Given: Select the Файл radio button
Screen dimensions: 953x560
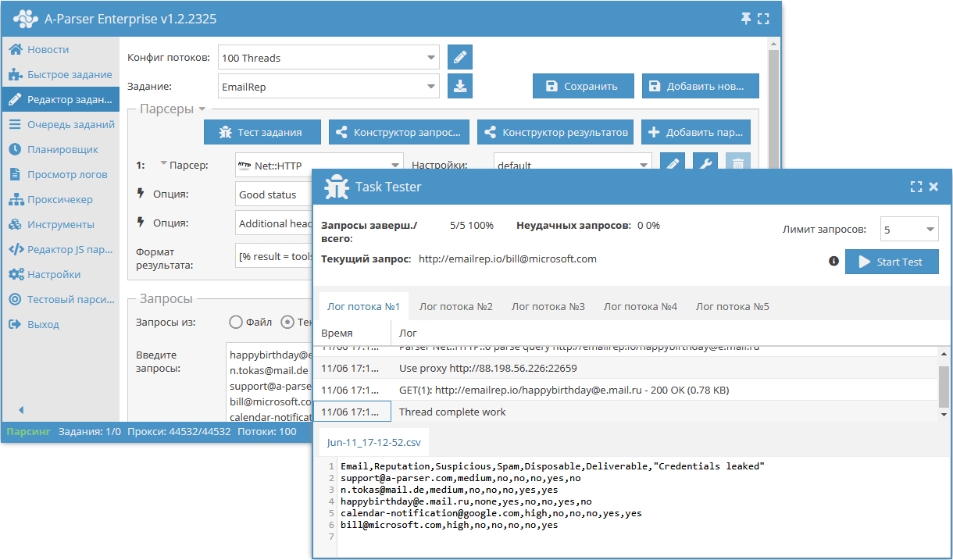Looking at the screenshot, I should click(x=235, y=322).
